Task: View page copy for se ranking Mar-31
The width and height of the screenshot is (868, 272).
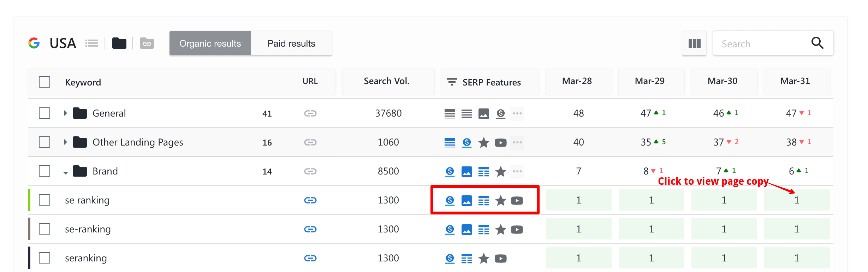Action: (x=797, y=200)
